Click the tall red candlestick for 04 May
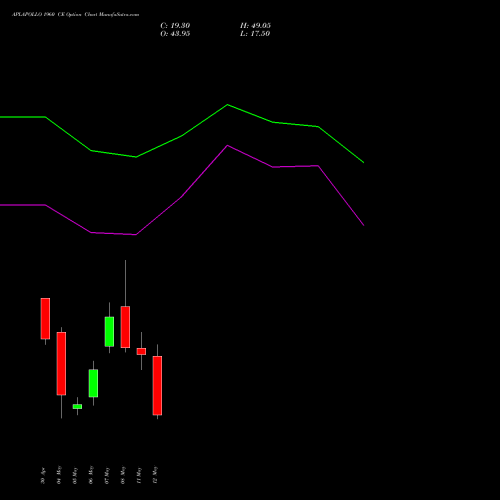The width and height of the screenshot is (500, 500). click(61, 364)
